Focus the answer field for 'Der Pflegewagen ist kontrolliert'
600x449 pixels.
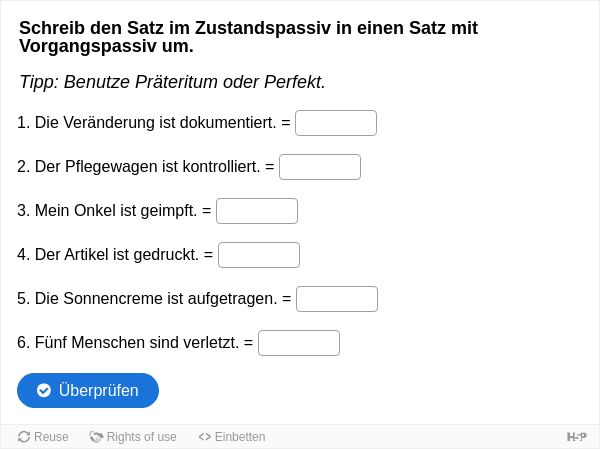[x=320, y=167]
